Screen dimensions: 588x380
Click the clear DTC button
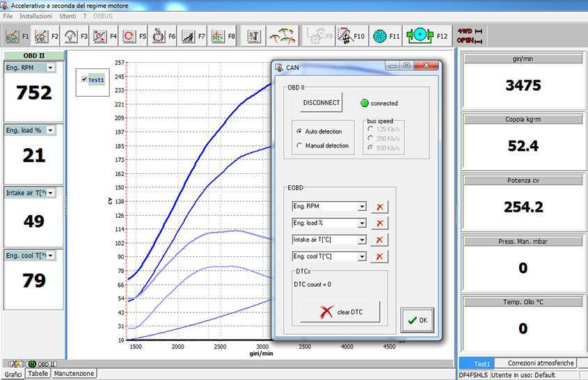pyautogui.click(x=340, y=312)
